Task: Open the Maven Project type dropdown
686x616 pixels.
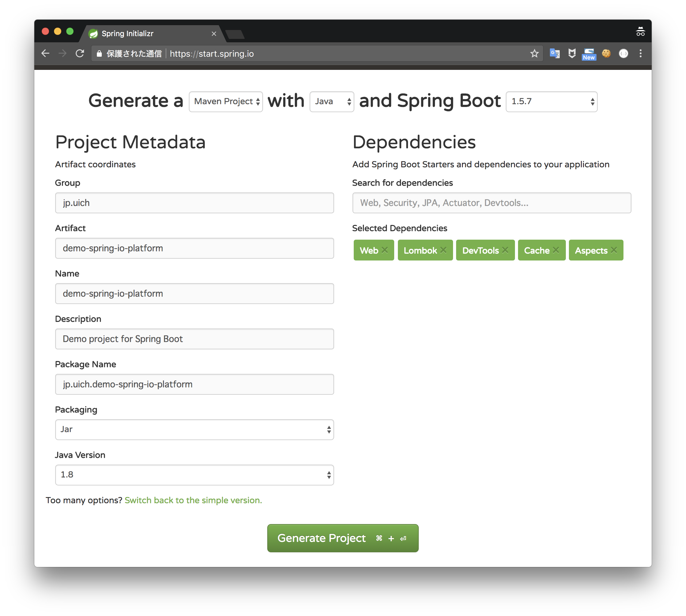Action: tap(226, 101)
